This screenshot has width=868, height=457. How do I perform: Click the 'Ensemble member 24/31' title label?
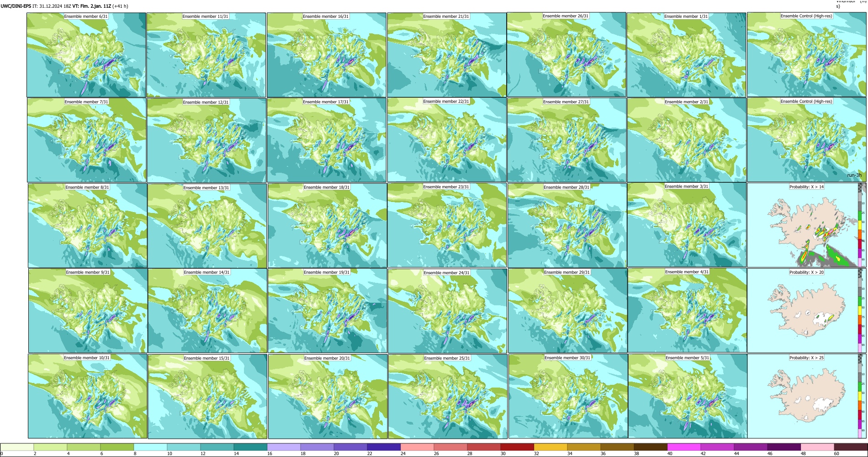[447, 272]
